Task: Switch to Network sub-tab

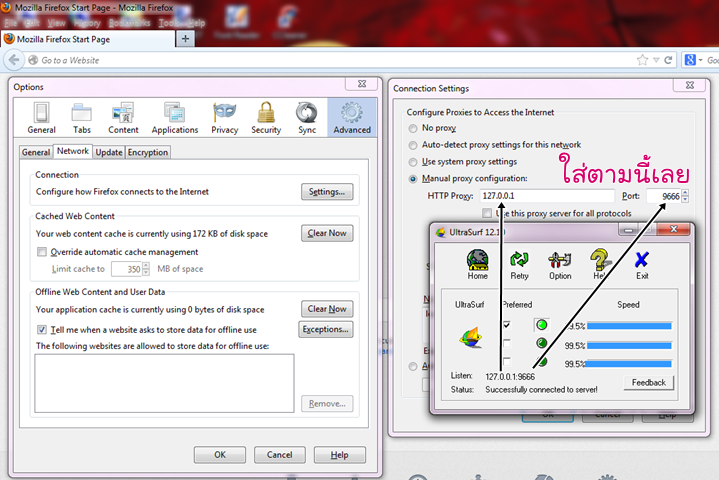Action: [x=72, y=151]
